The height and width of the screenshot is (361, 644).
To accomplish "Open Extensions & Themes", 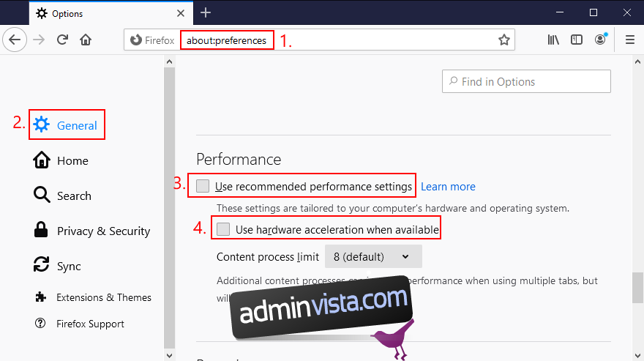I will 93,297.
